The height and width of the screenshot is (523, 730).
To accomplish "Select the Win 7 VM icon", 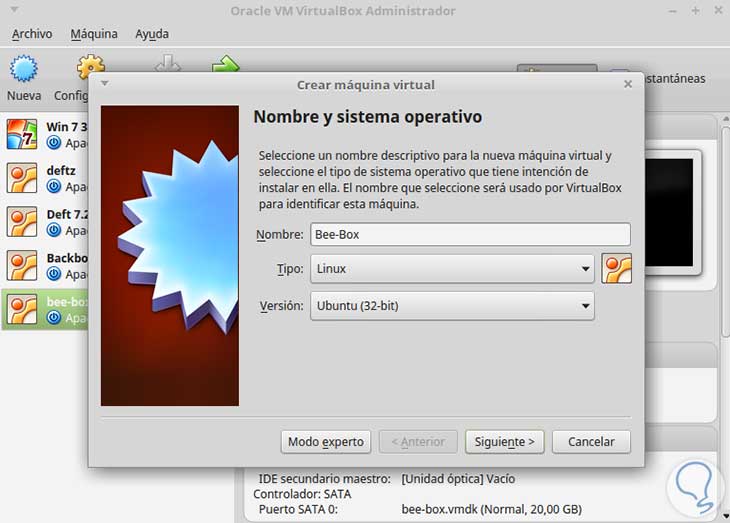I will click(x=22, y=134).
